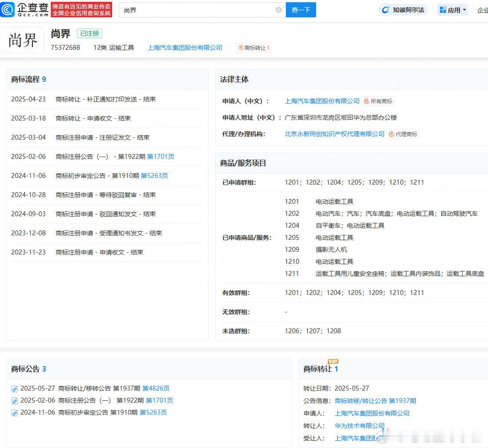The height and width of the screenshot is (448, 488).
Task: Click the 所有商标 tag
Action: pos(378,101)
